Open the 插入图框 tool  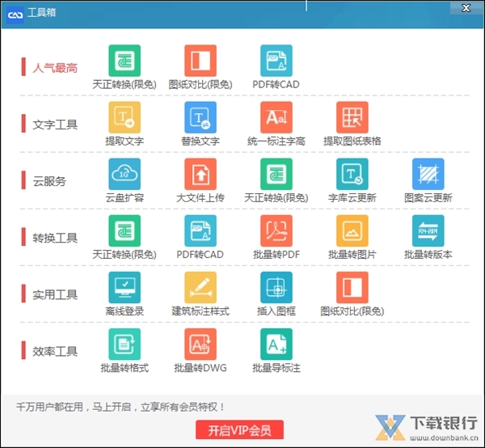[276, 287]
